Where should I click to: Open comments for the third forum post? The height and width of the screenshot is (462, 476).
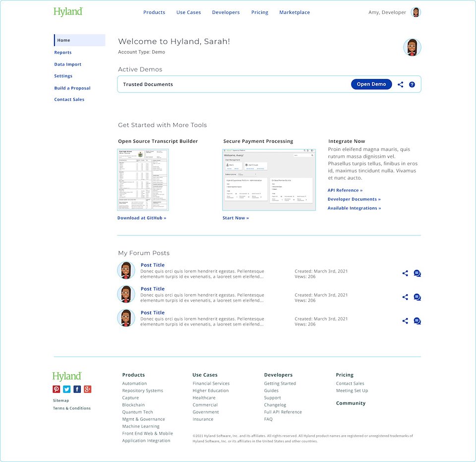[x=417, y=321]
